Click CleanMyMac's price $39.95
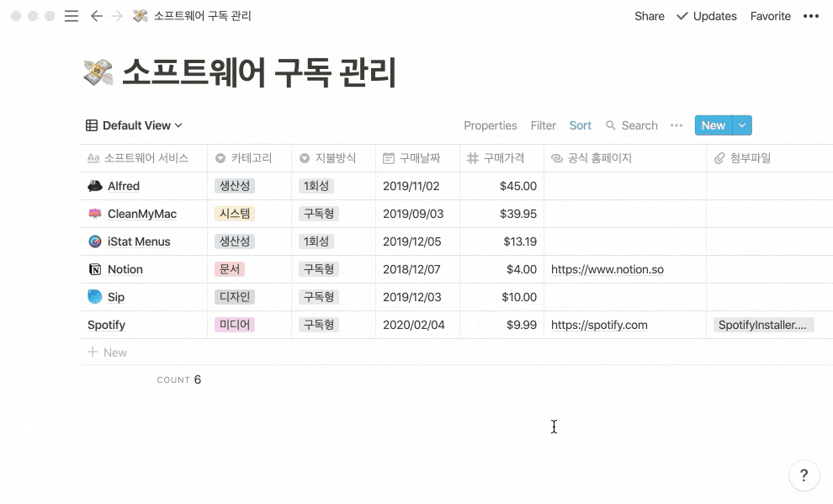The width and height of the screenshot is (833, 504). click(518, 214)
